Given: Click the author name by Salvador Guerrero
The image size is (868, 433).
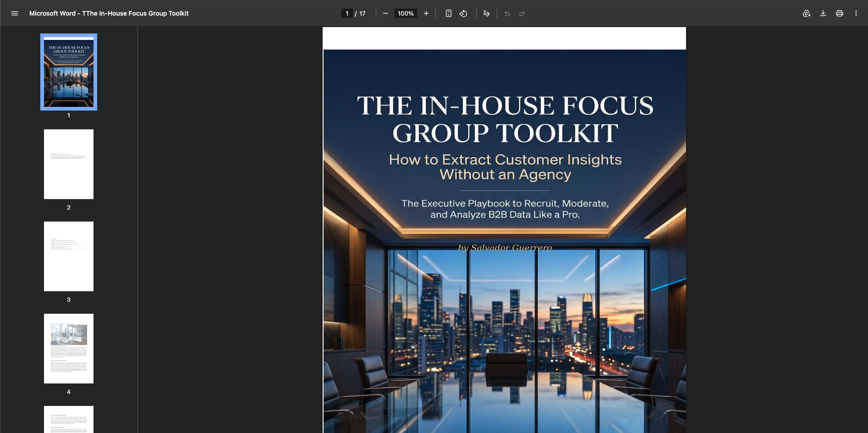Looking at the screenshot, I should tap(505, 248).
